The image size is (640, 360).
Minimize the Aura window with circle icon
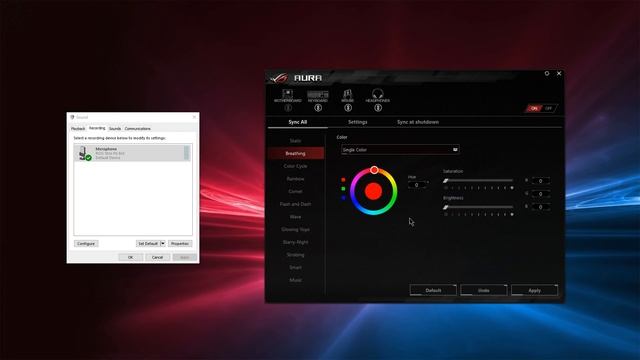point(547,73)
